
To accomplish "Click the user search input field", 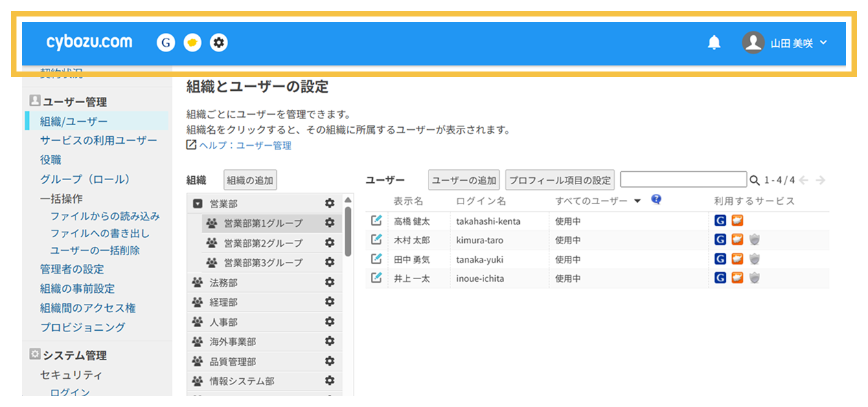I will coord(683,179).
